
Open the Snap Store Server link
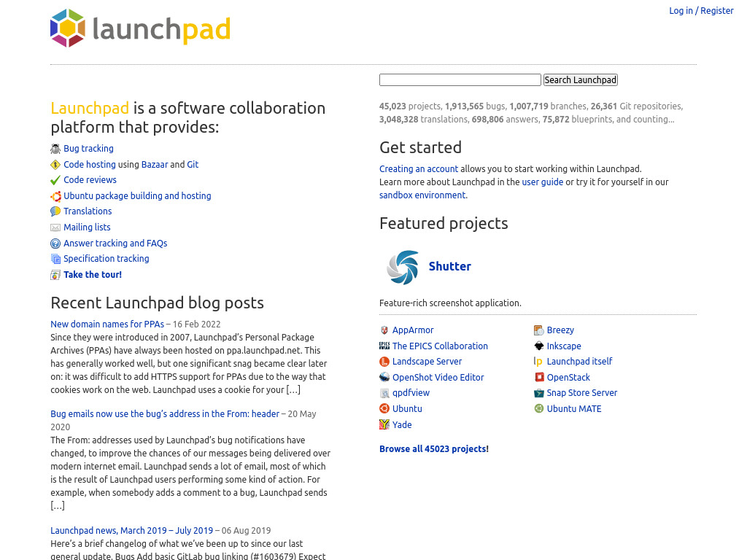point(581,393)
